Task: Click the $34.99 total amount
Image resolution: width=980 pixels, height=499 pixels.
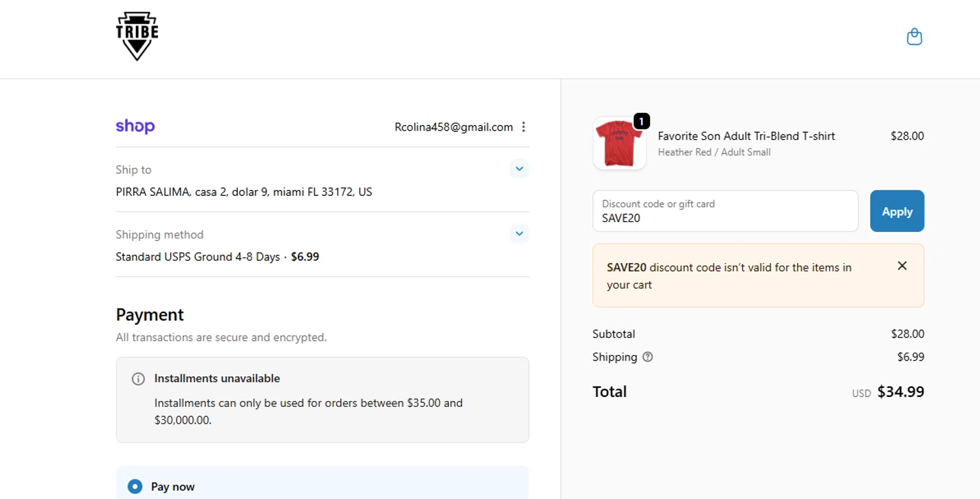Action: point(900,392)
